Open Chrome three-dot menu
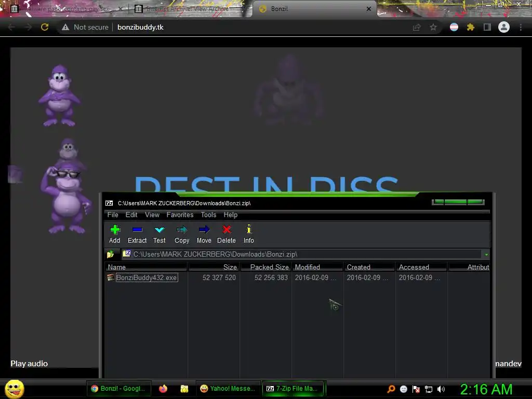Image resolution: width=532 pixels, height=399 pixels. point(521,27)
